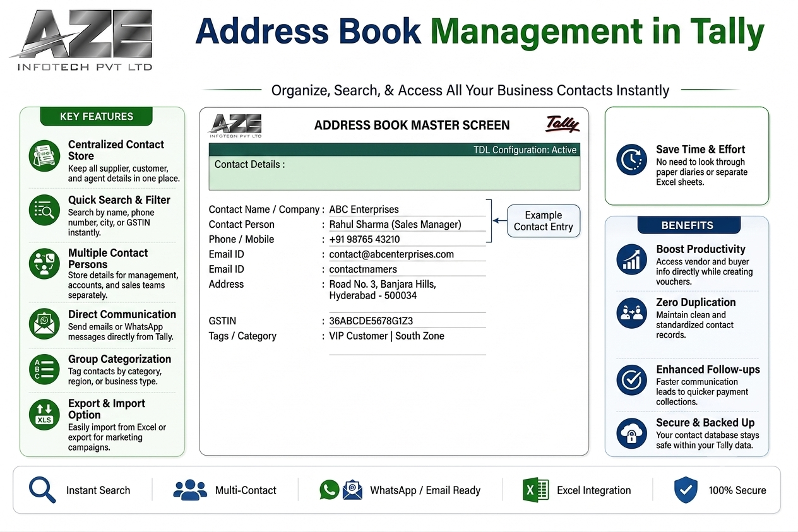Click the Save Time & Effort heading
Screen dimensions: 798x532
(700, 150)
